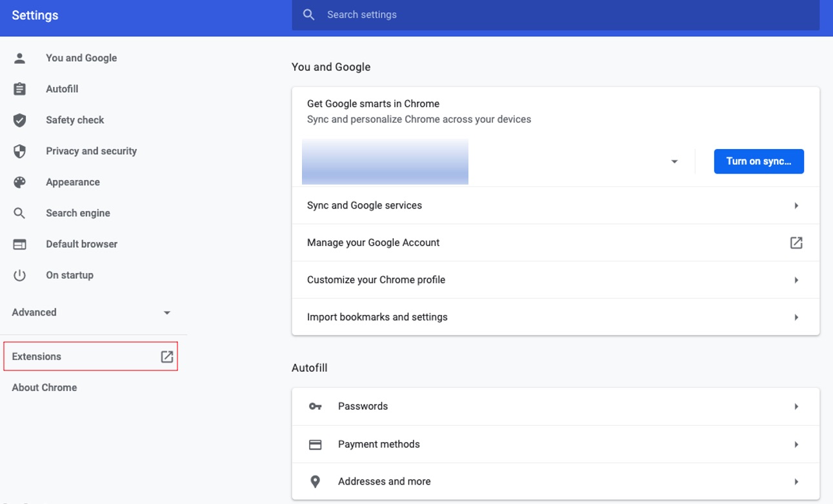Viewport: 833px width, 504px height.
Task: Expand the Advanced section arrow
Action: [167, 312]
